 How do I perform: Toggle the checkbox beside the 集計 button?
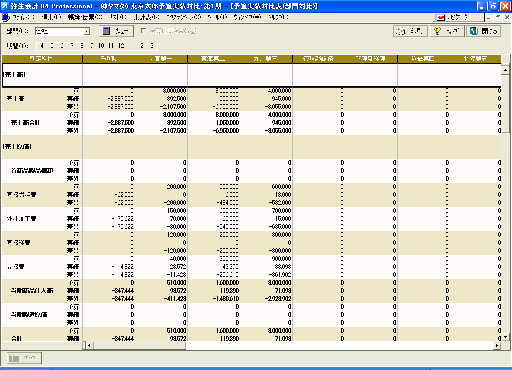pos(143,31)
